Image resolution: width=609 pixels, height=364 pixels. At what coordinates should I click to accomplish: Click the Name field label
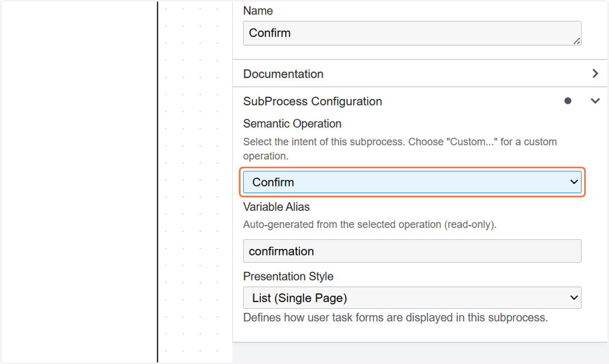point(258,11)
